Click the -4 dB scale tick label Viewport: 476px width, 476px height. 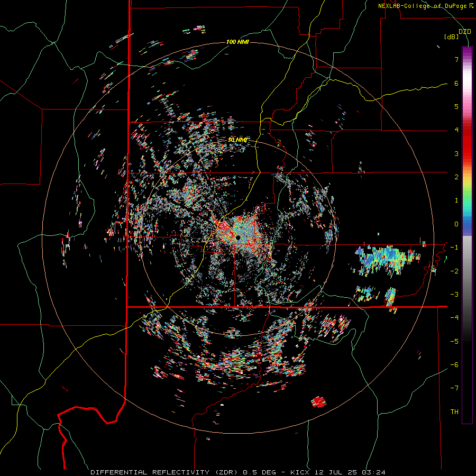(x=454, y=318)
